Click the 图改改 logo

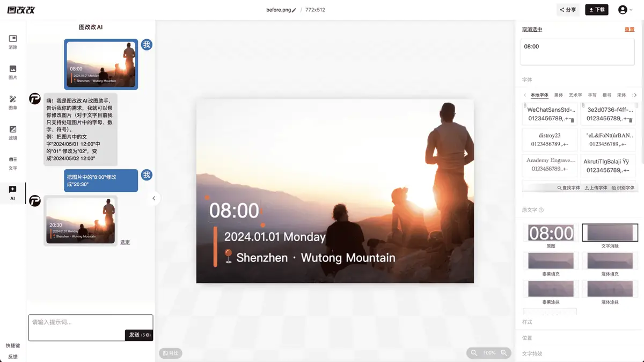point(21,10)
